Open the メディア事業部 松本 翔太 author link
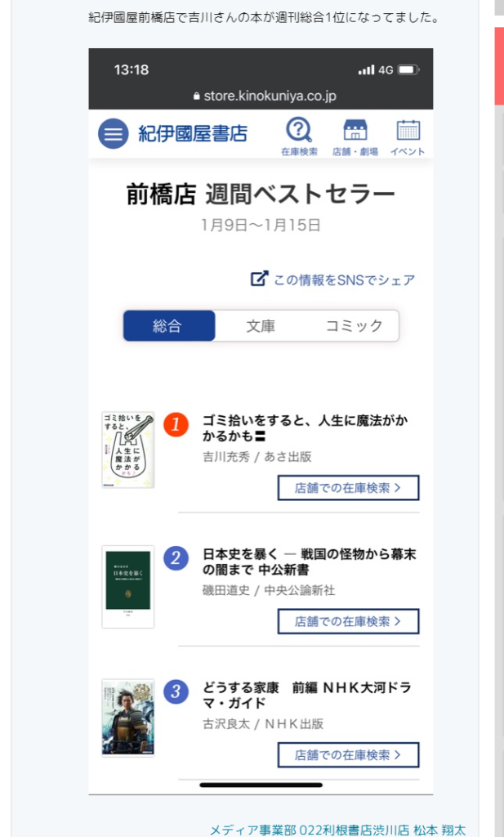Image resolution: width=504 pixels, height=837 pixels. pos(337,830)
